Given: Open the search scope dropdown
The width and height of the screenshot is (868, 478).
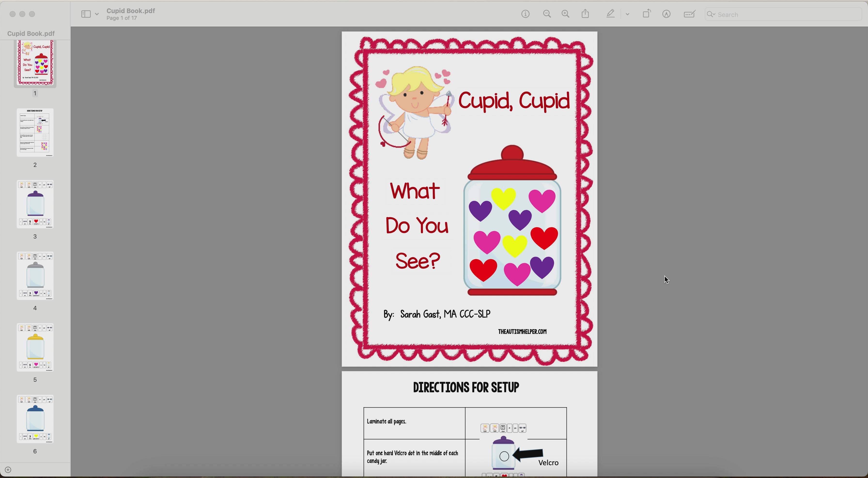Looking at the screenshot, I should pyautogui.click(x=711, y=15).
